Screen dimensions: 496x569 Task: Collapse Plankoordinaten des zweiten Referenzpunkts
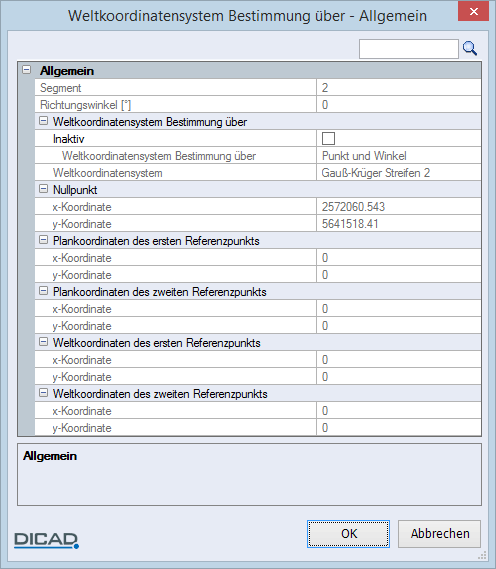pos(44,291)
